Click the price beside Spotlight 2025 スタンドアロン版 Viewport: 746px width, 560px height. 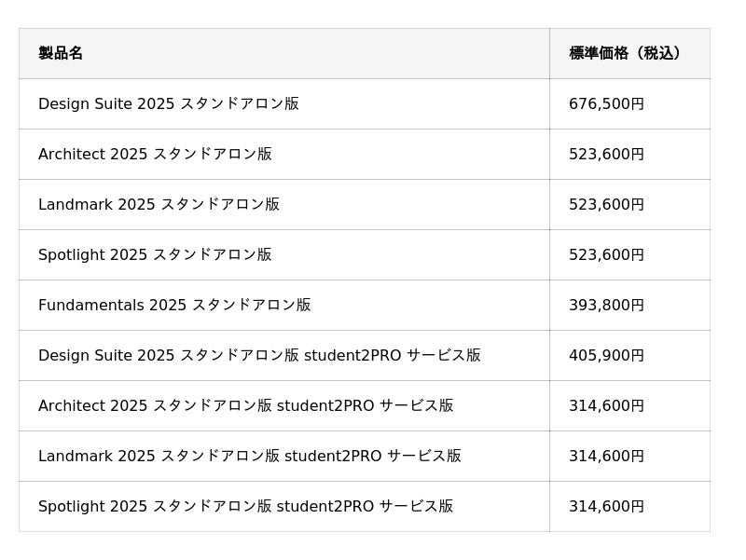606,255
